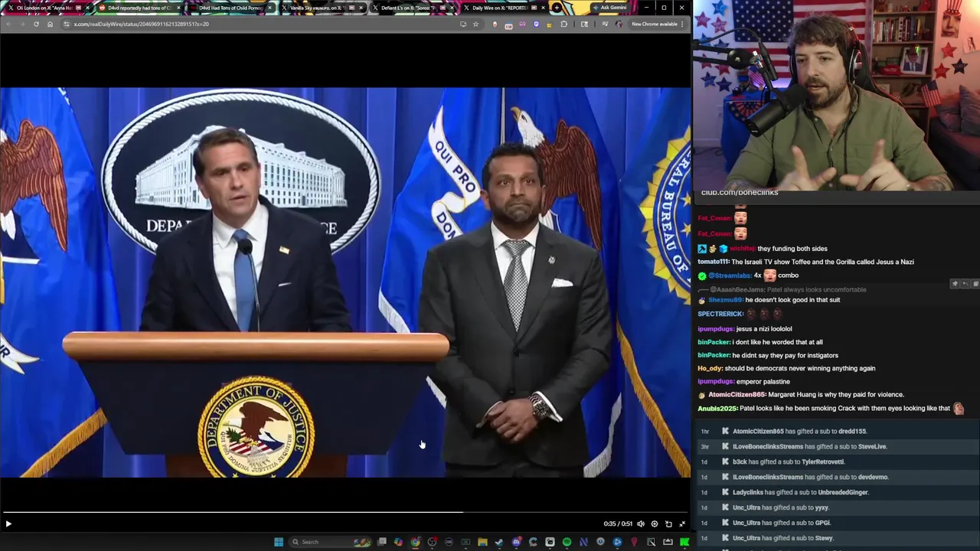Go back to previous page in Chrome
This screenshot has height=551, width=980.
(8, 24)
